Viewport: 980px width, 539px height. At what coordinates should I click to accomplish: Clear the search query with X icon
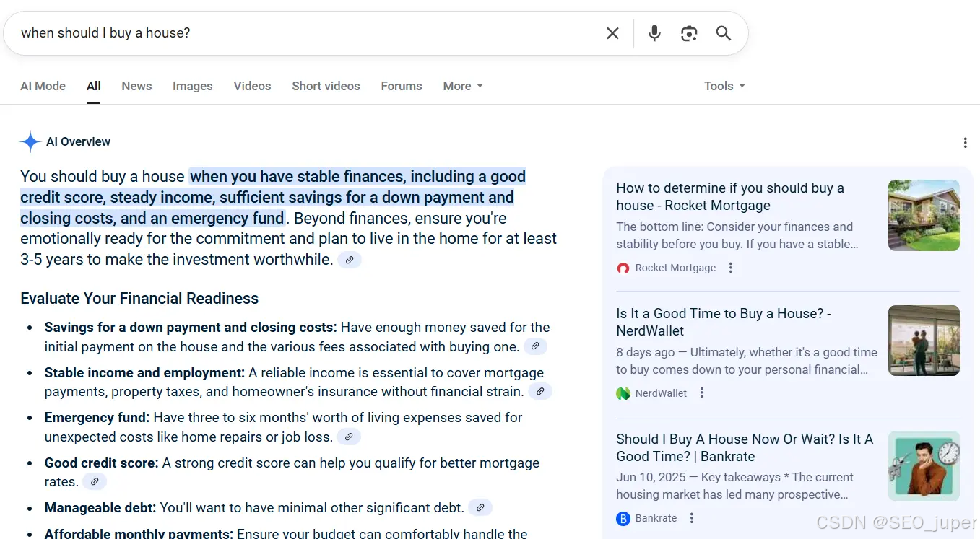612,33
